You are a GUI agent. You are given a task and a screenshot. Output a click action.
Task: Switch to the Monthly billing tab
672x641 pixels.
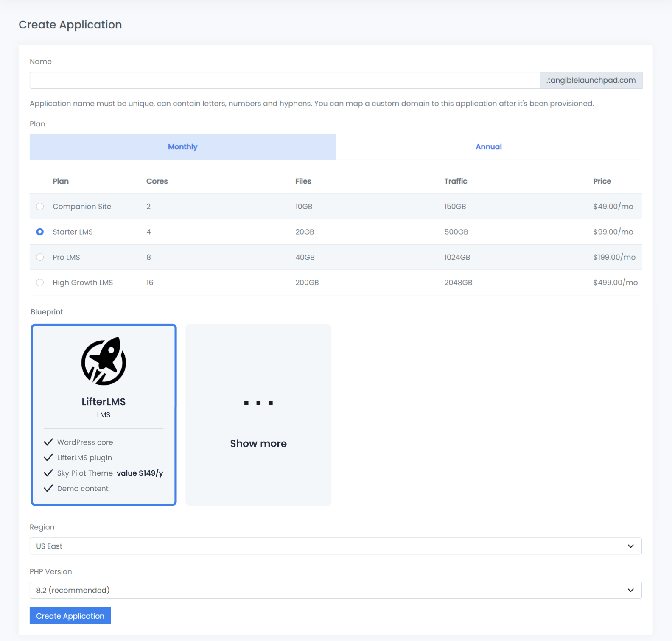click(182, 147)
